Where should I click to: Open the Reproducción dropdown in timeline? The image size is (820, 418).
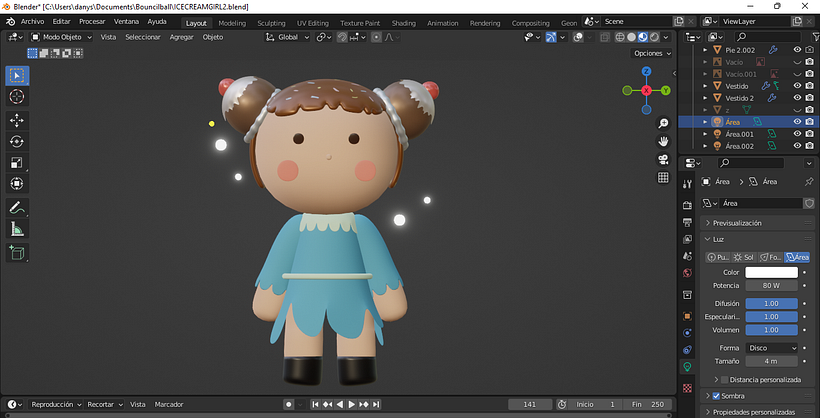[56, 404]
